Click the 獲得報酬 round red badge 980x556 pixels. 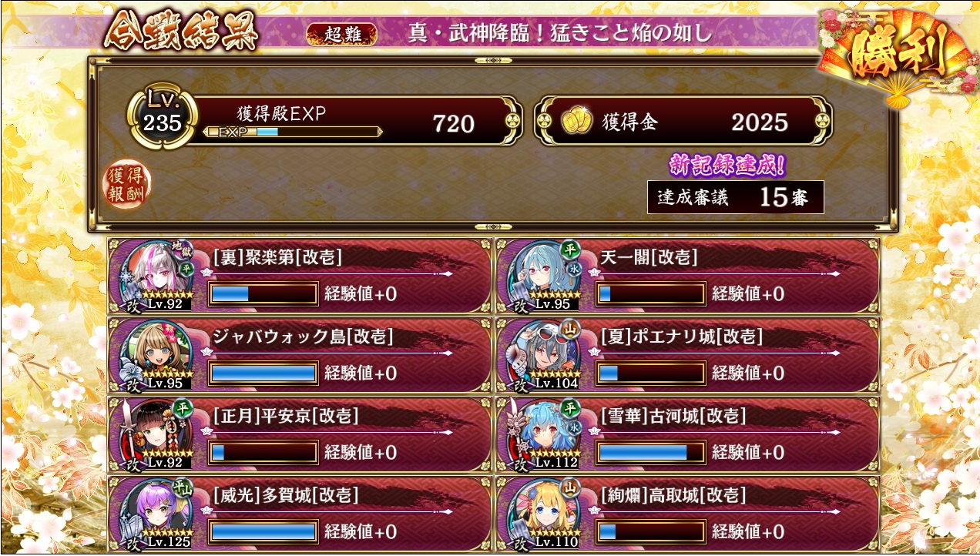(128, 184)
